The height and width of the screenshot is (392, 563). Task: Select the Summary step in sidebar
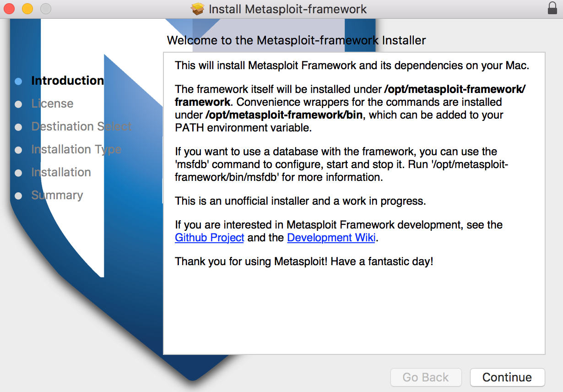pyautogui.click(x=57, y=196)
